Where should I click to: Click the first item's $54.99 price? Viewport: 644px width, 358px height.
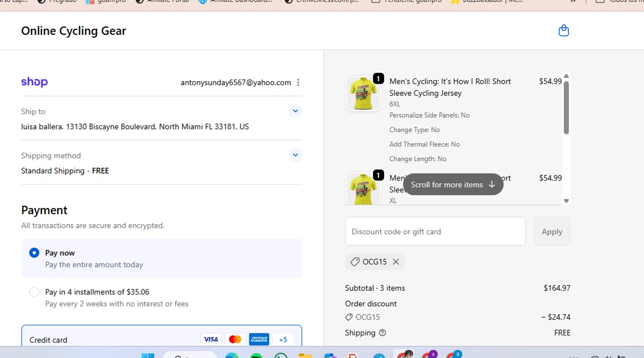point(550,81)
